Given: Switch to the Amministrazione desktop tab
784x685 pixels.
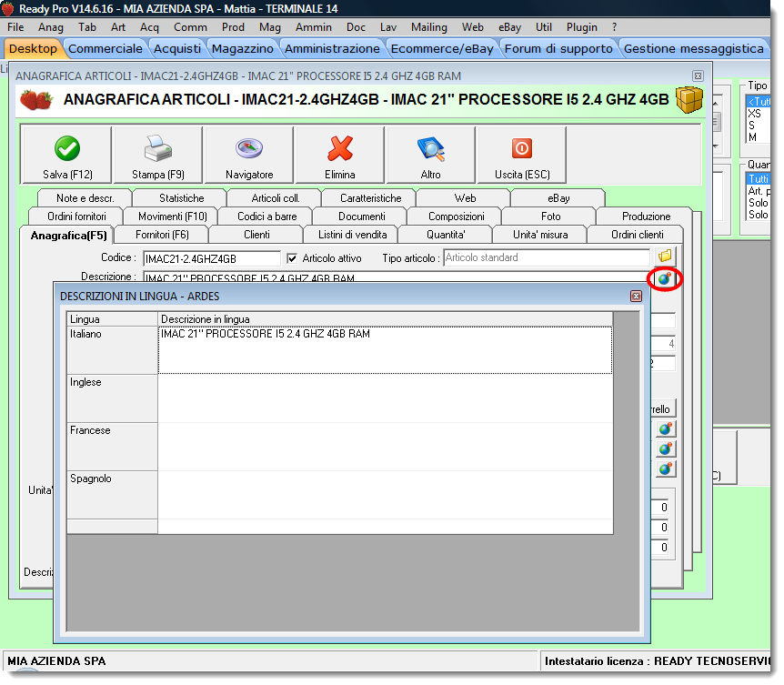Looking at the screenshot, I should click(x=332, y=48).
